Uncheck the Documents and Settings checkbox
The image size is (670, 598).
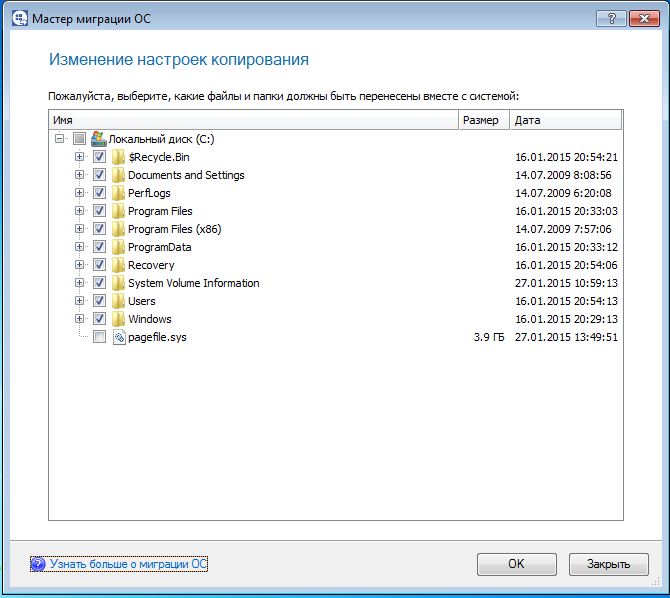tap(99, 175)
